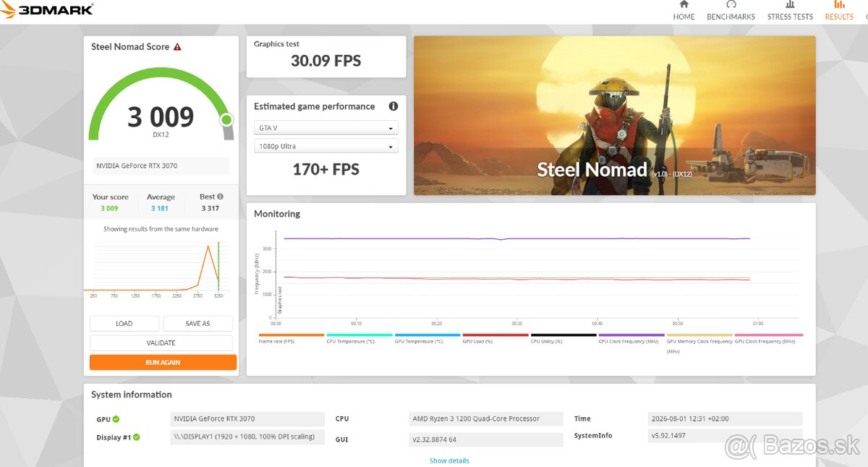
Task: Click the SystemInfo version v5.92.1497
Action: tap(725, 436)
